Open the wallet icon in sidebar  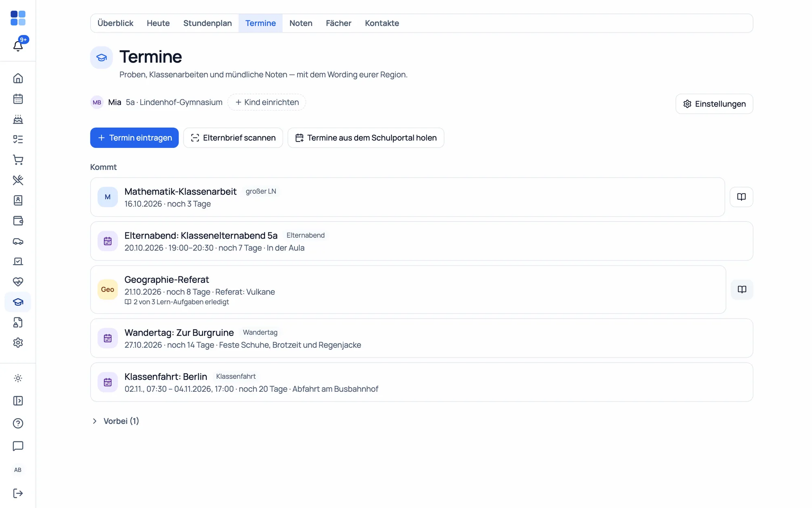(18, 221)
